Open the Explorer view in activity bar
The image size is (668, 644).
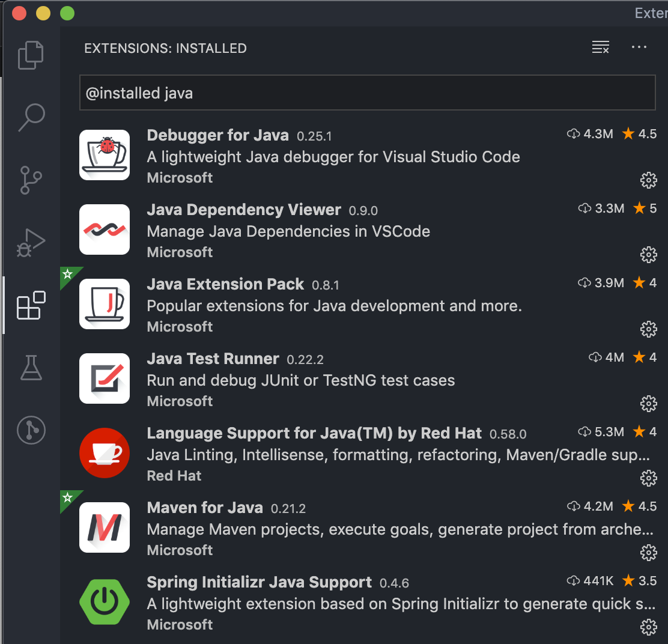31,55
